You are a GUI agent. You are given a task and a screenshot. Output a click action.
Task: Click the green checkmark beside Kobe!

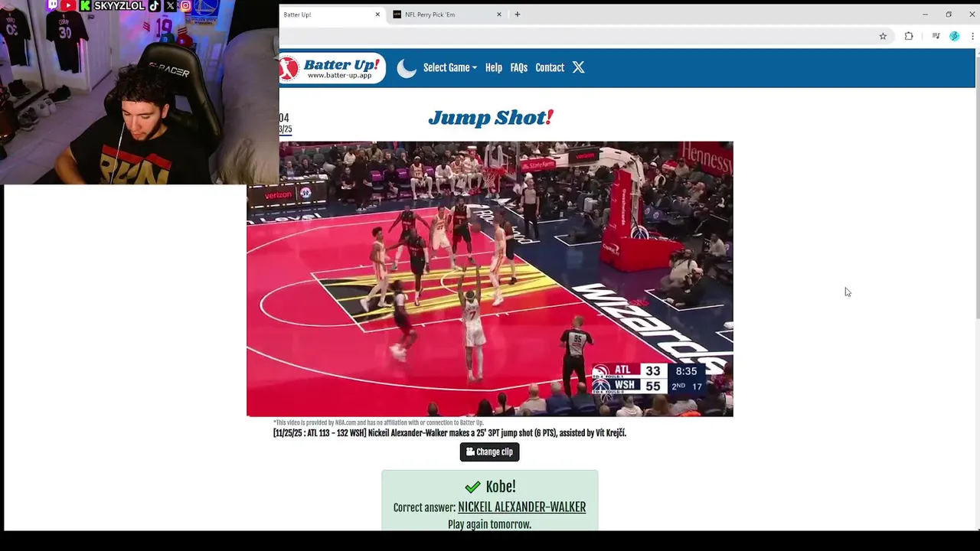click(x=473, y=487)
